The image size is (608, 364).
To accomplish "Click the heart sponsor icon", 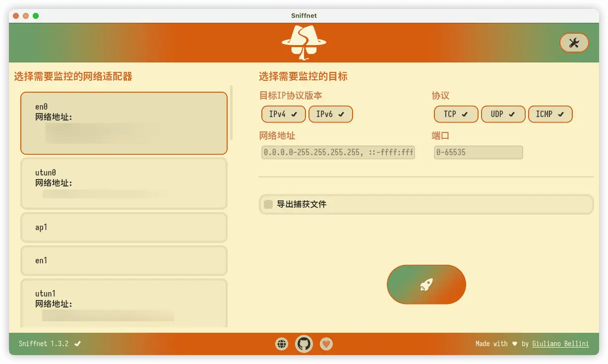I will 326,344.
